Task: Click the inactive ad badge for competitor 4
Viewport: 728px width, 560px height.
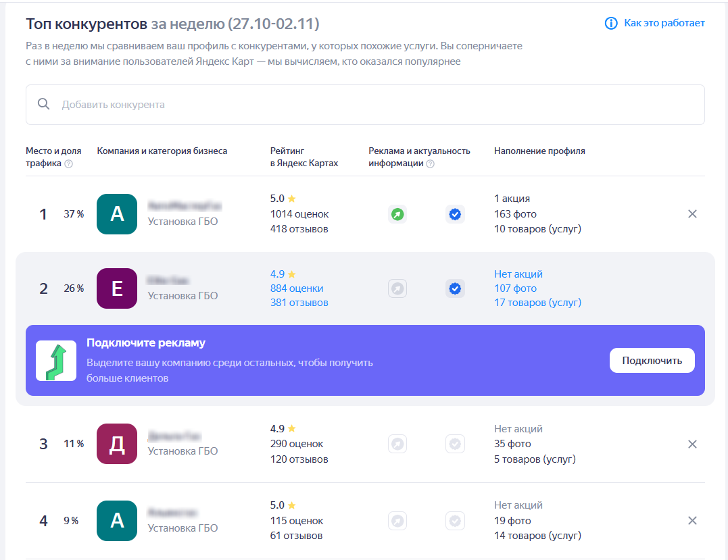Action: (x=397, y=521)
